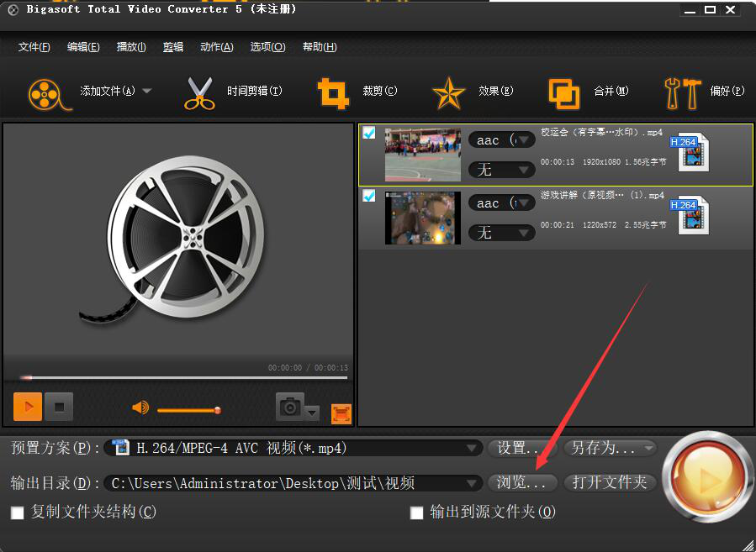Viewport: 756px width, 552px height.
Task: Click resolution text 1220x572
Action: pyautogui.click(x=600, y=225)
